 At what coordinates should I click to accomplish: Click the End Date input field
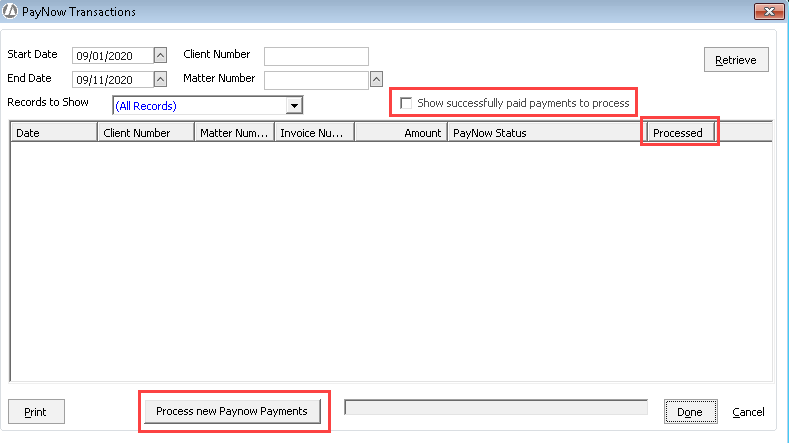[113, 80]
